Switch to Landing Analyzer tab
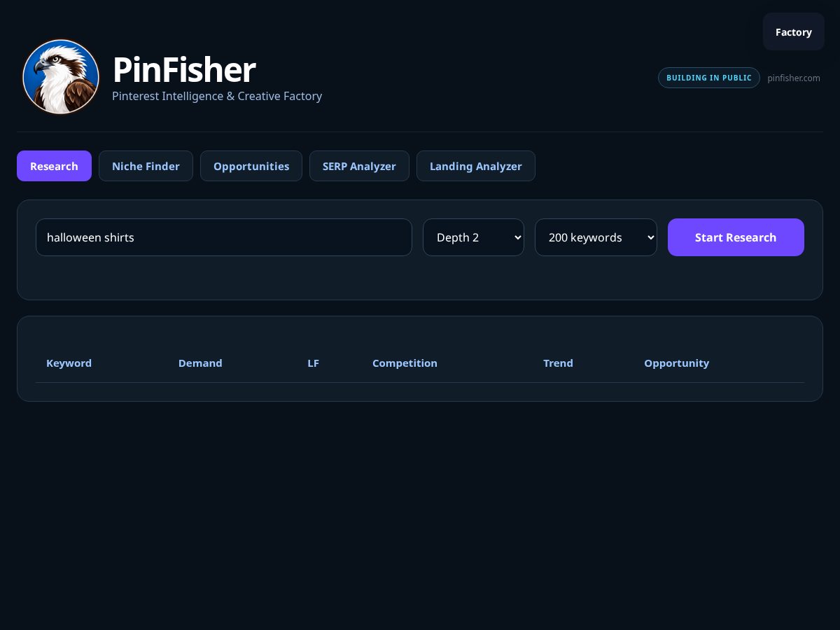This screenshot has height=630, width=840. 476,166
